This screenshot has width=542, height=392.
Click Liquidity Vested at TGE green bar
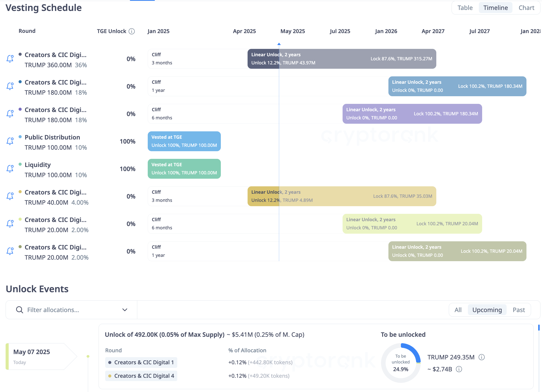[x=184, y=169]
